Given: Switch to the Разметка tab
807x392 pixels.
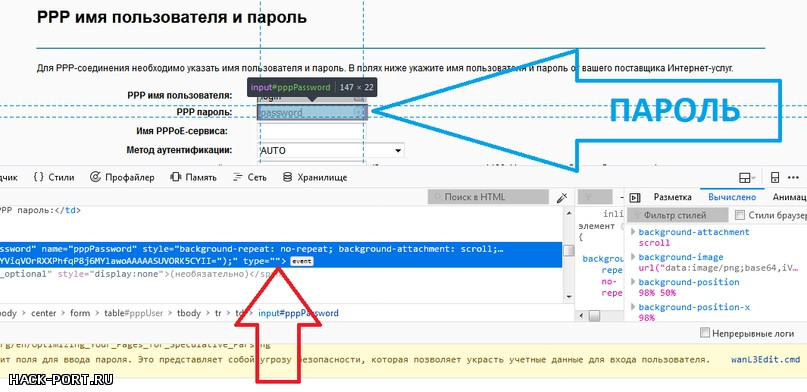Looking at the screenshot, I should [x=672, y=197].
